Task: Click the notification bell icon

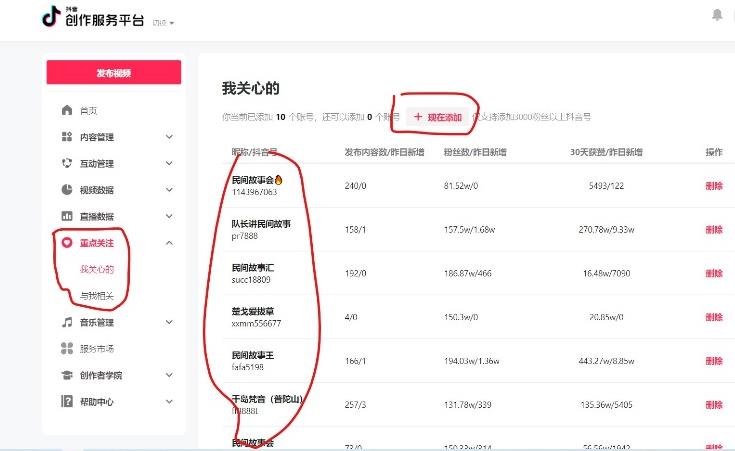Action: point(716,15)
